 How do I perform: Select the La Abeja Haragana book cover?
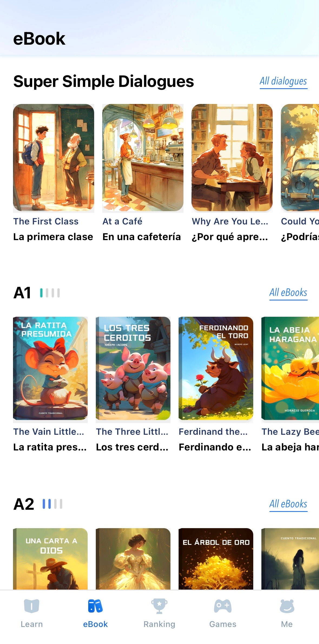coord(290,368)
